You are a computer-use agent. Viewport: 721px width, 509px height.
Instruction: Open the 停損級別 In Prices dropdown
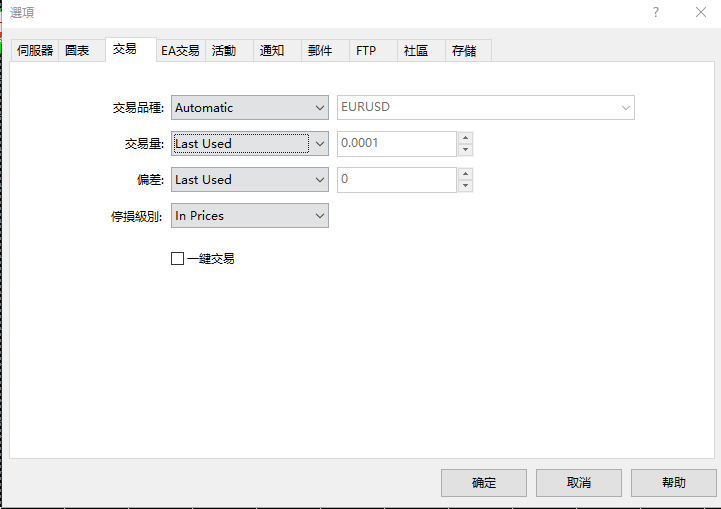[x=250, y=216]
